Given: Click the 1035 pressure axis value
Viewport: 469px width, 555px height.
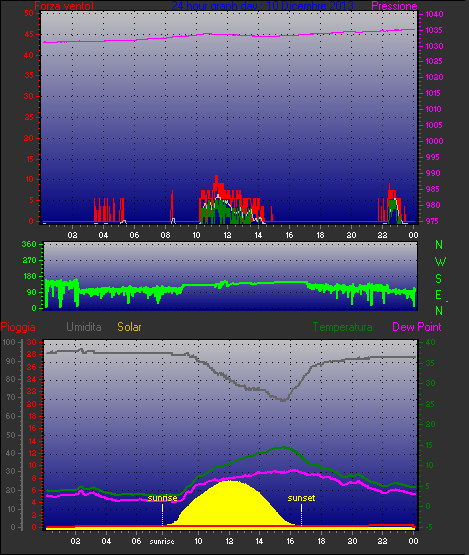Looking at the screenshot, I should click(434, 30).
